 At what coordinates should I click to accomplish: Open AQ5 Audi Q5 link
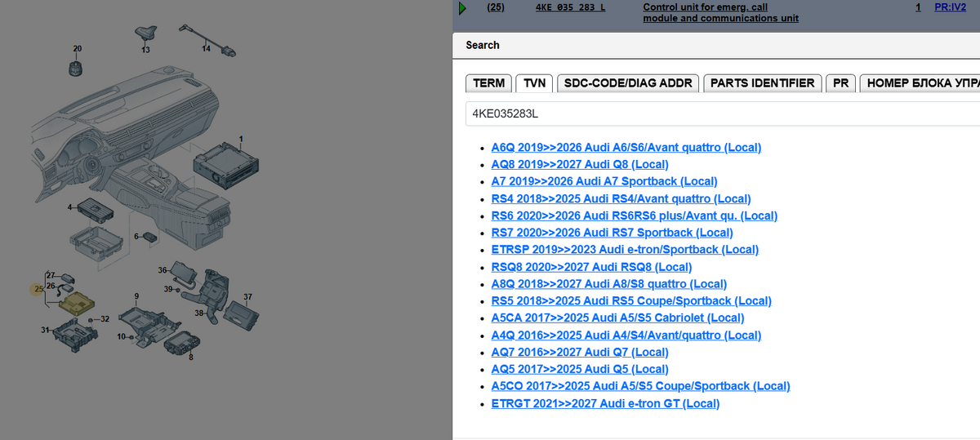click(580, 370)
